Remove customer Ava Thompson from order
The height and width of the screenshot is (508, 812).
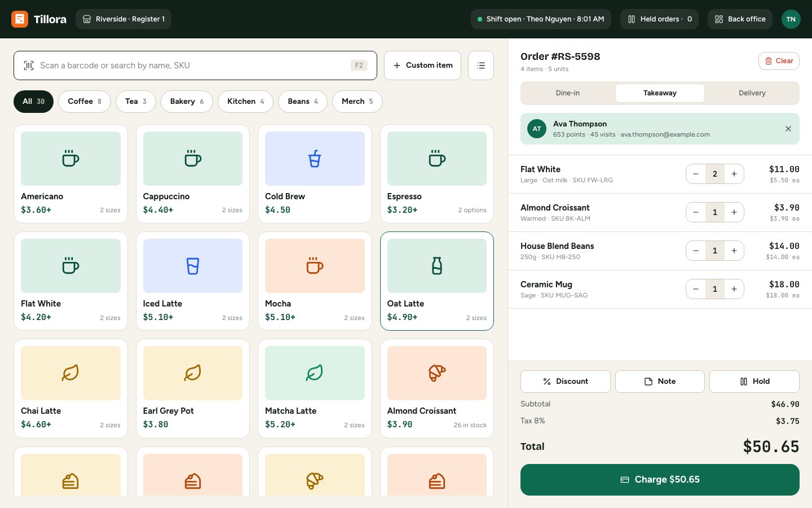coord(788,129)
